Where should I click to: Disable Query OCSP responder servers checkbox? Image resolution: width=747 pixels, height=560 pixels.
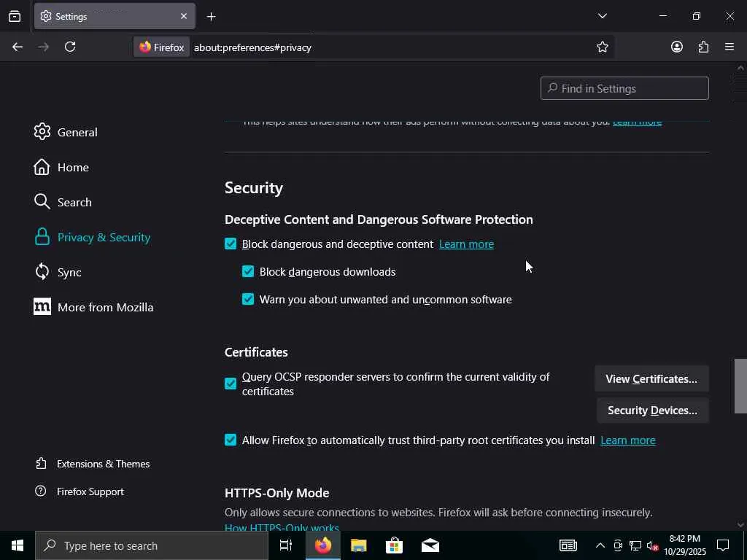pyautogui.click(x=231, y=384)
